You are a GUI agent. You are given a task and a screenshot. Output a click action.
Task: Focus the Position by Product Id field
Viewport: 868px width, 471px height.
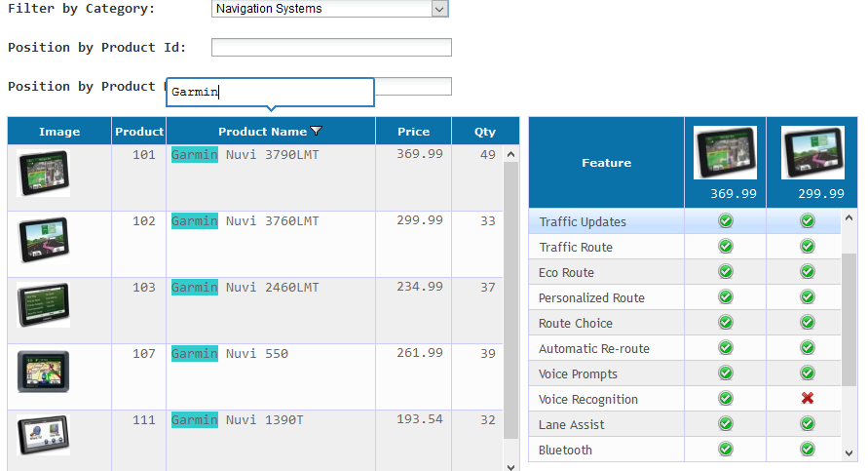click(331, 48)
